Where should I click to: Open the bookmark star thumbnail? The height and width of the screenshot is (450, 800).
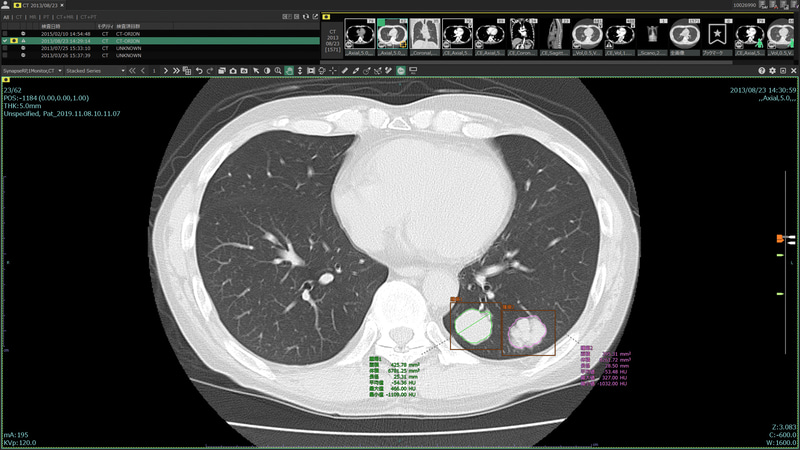717,37
